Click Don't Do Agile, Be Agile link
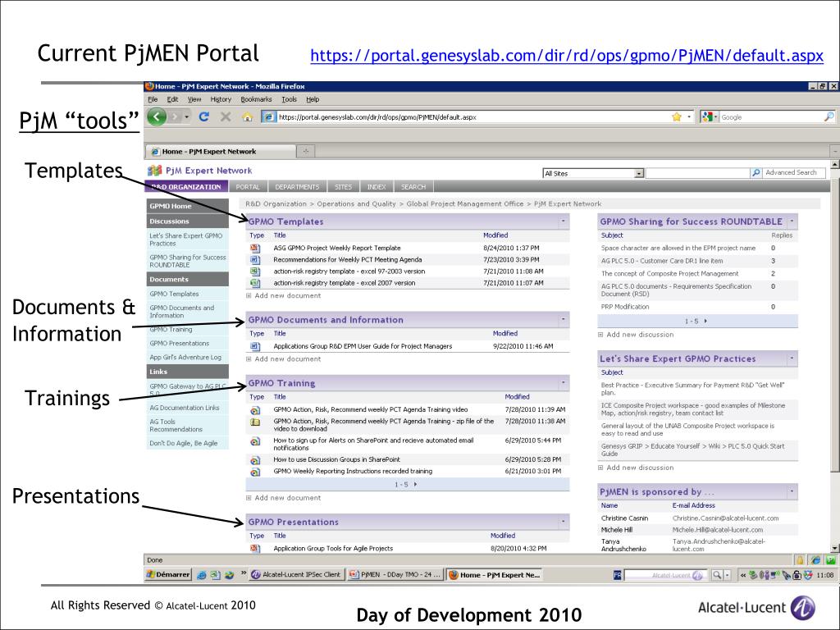 184,443
